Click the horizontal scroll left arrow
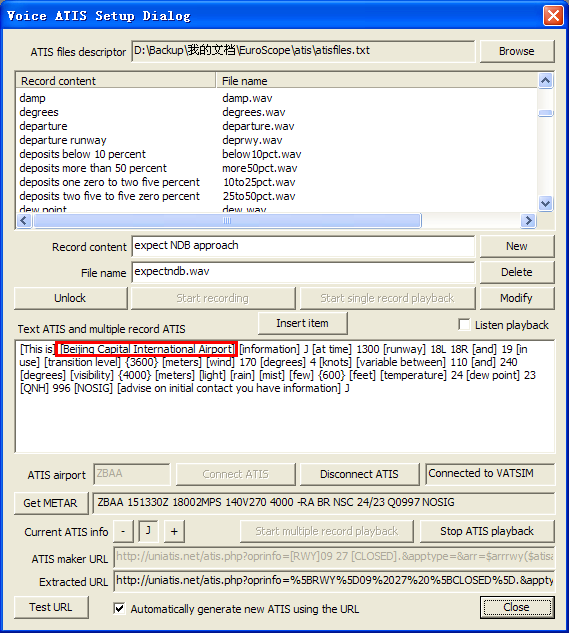 tap(24, 220)
